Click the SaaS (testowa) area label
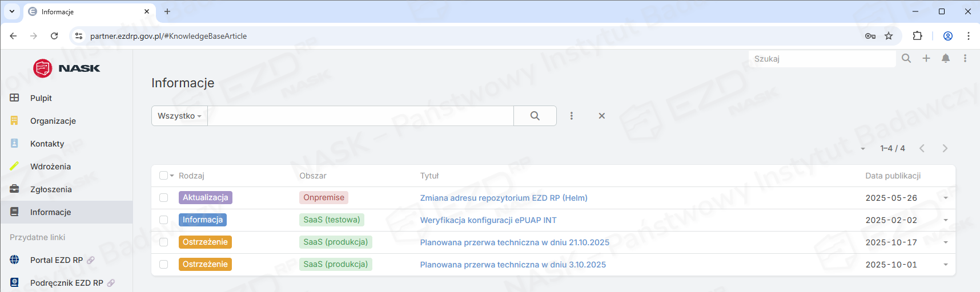Image resolution: width=980 pixels, height=292 pixels. tap(332, 220)
